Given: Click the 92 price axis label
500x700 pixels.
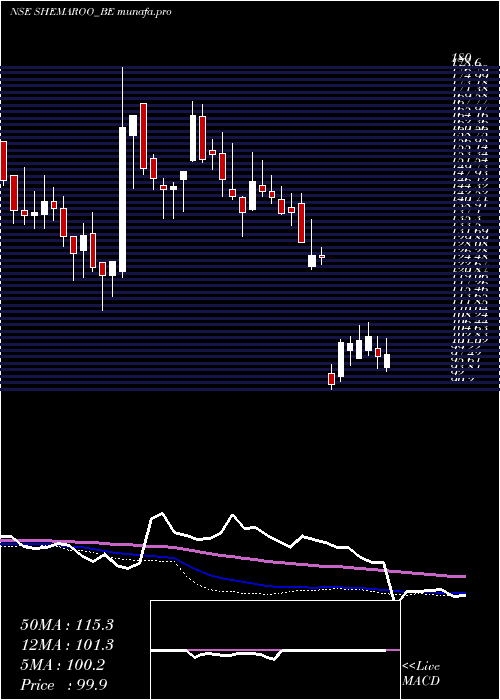Looking at the screenshot, I should pos(459,373).
